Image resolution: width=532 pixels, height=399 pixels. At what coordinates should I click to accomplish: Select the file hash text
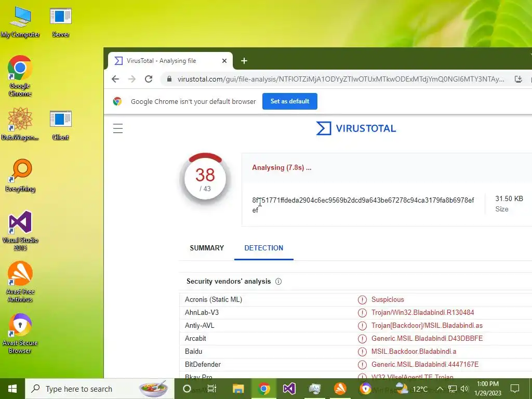click(363, 205)
